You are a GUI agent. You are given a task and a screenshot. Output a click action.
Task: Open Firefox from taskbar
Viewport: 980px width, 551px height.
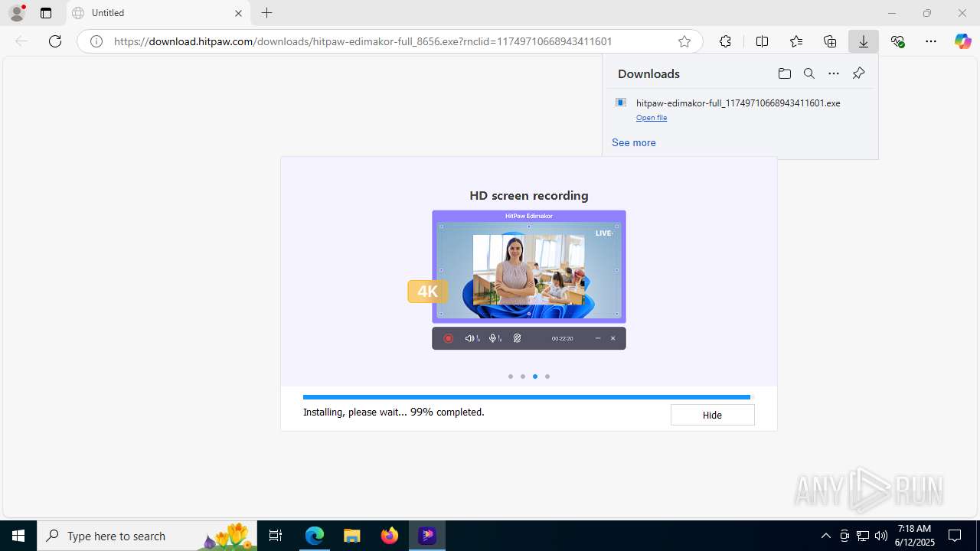click(x=390, y=536)
